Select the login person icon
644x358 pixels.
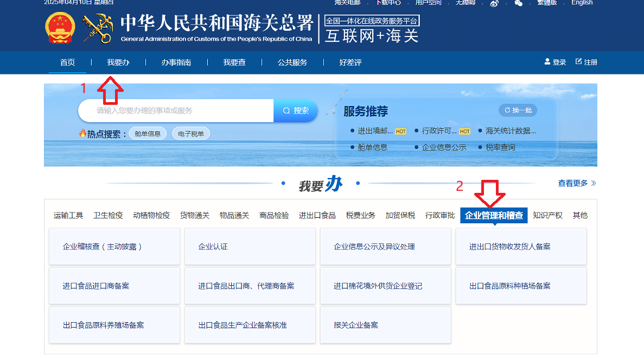tap(548, 61)
